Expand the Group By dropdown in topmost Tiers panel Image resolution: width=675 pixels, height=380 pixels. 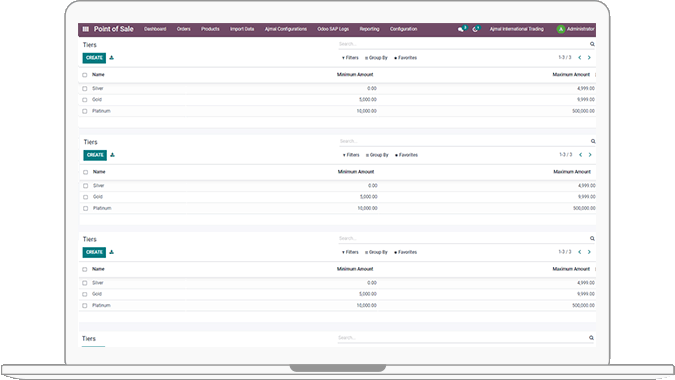click(x=376, y=58)
